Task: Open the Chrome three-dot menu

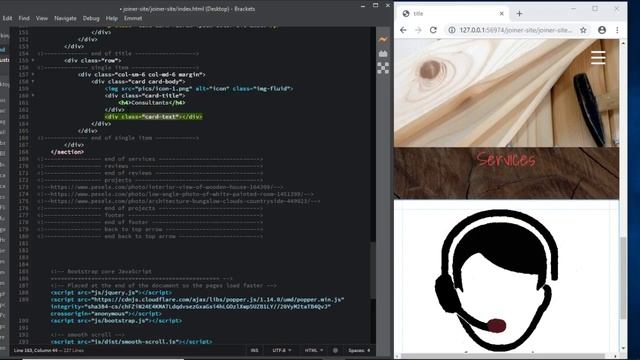Action: pos(617,30)
